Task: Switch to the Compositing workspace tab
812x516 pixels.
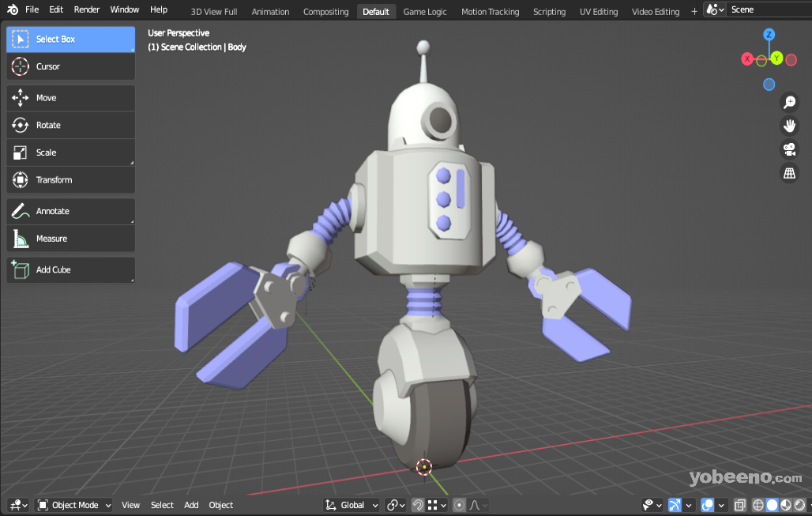Action: pos(325,12)
